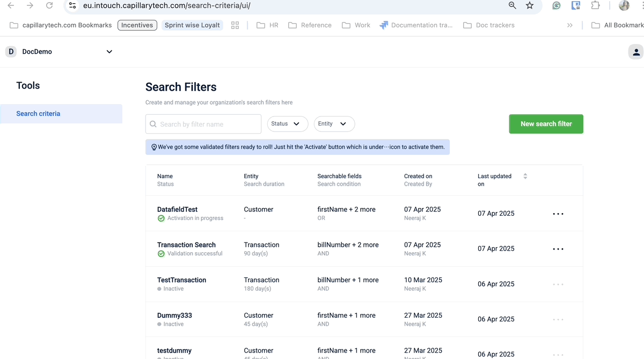Open the Entity filter dropdown
Image resolution: width=644 pixels, height=359 pixels.
pos(334,124)
